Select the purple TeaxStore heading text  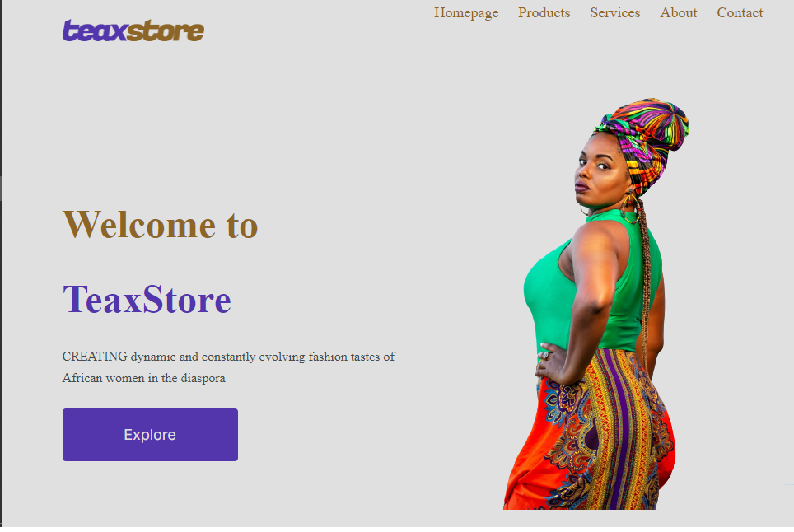click(x=147, y=299)
